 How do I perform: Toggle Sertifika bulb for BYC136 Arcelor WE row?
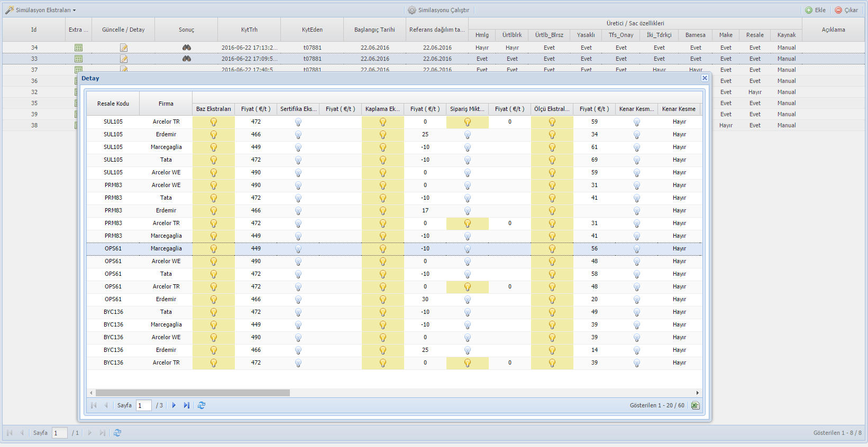point(298,337)
